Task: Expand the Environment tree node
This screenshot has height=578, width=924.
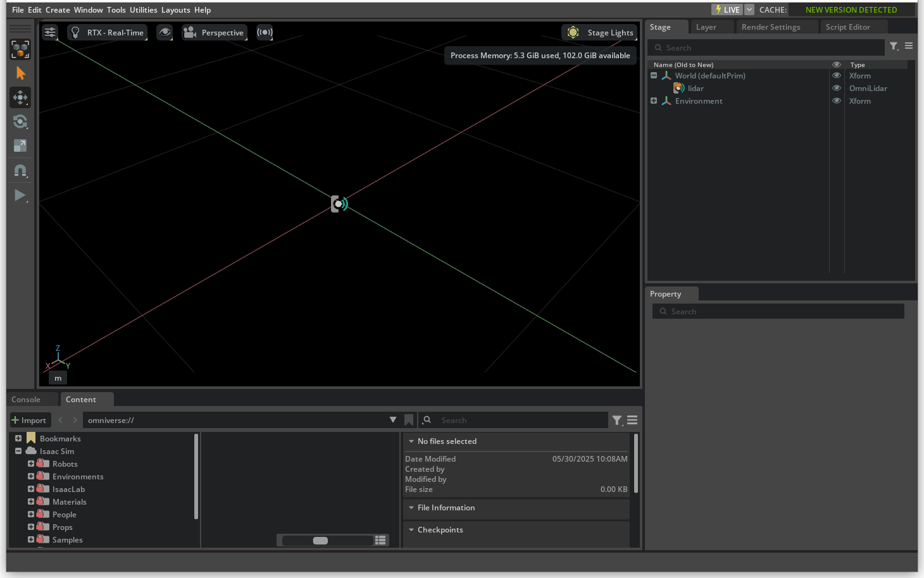Action: [x=654, y=101]
